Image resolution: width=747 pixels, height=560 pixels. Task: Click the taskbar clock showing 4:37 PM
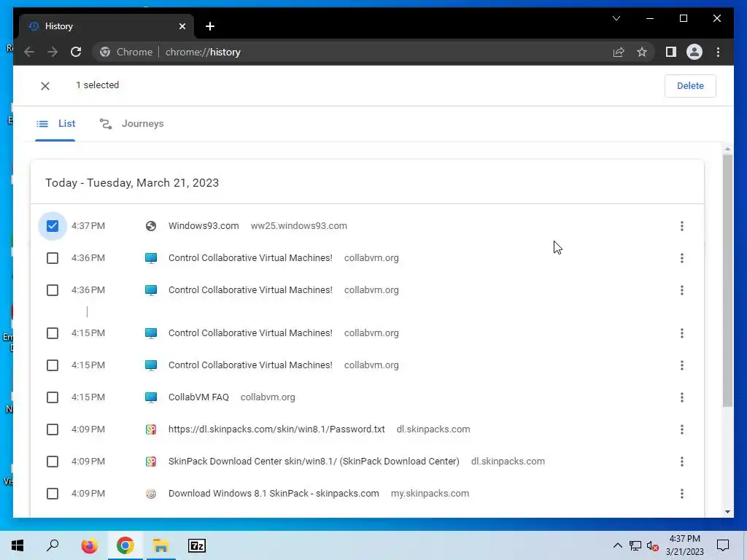click(x=684, y=545)
